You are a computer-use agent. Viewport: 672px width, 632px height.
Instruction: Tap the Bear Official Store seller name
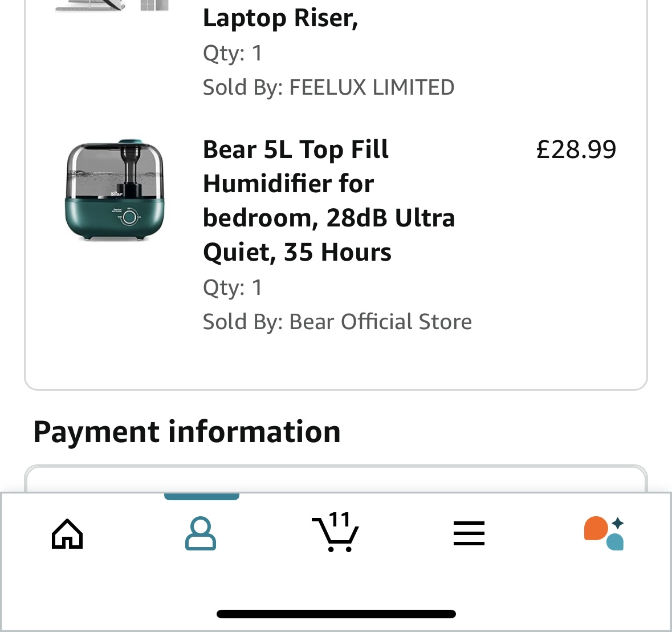[380, 322]
